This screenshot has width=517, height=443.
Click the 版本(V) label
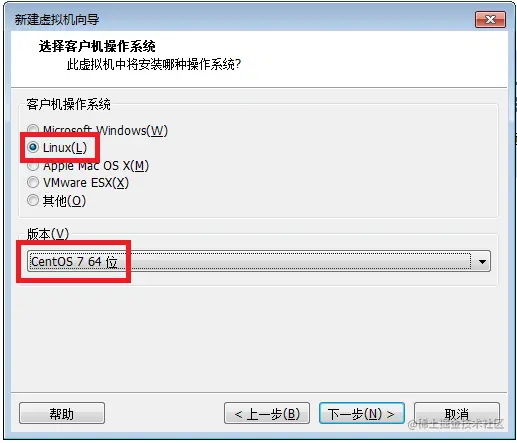tap(48, 234)
